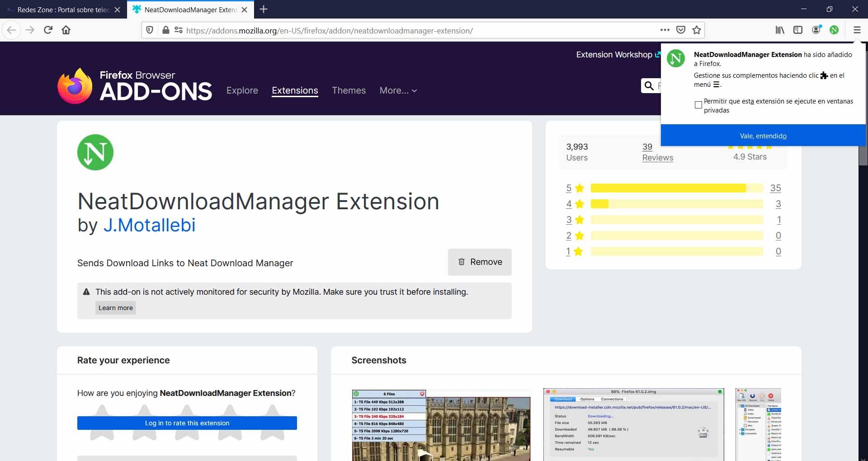Click the Firefox home button

66,30
